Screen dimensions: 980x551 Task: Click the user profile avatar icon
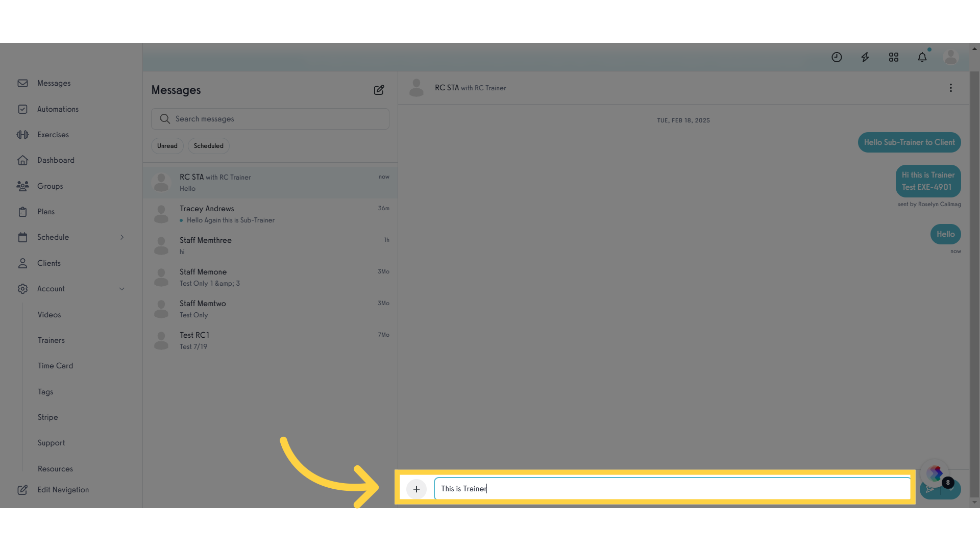951,57
